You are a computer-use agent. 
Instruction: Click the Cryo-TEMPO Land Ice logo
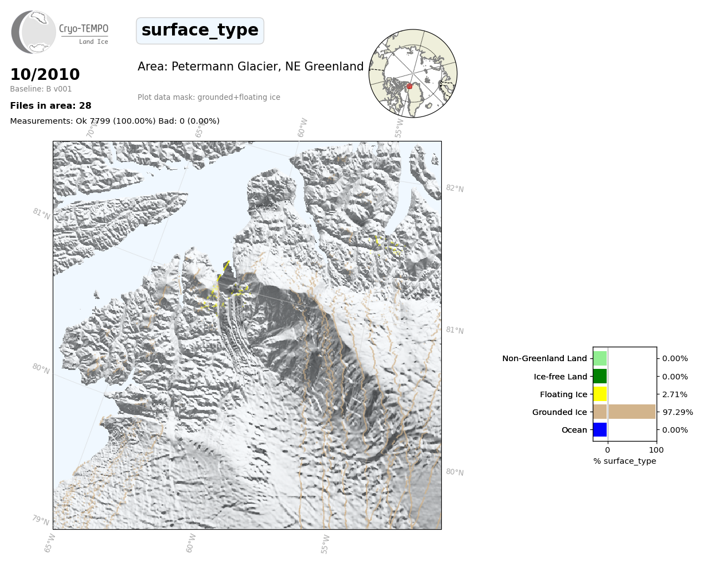pyautogui.click(x=59, y=32)
